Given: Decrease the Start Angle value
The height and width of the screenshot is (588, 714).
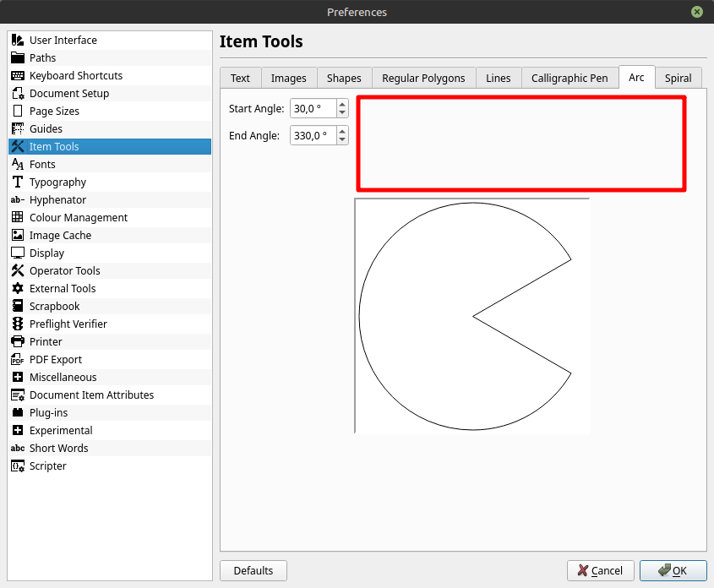Looking at the screenshot, I should click(x=342, y=112).
